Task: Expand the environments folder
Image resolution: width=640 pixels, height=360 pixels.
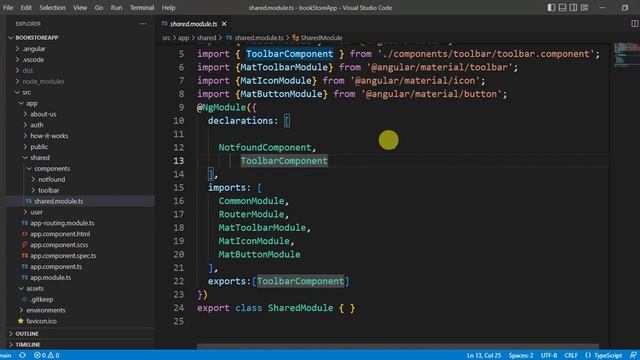Action: [x=46, y=310]
